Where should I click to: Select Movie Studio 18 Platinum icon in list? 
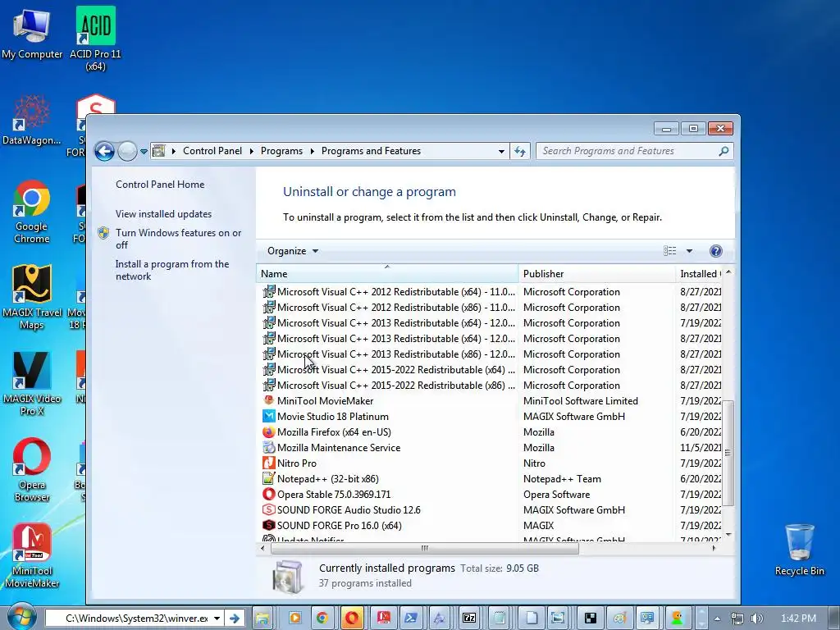(269, 416)
